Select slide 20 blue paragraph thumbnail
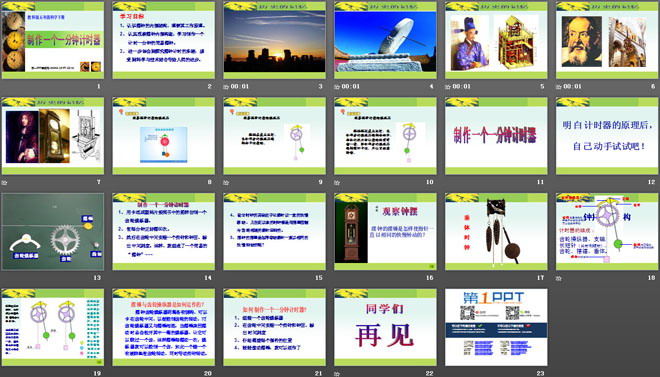 coord(163,327)
